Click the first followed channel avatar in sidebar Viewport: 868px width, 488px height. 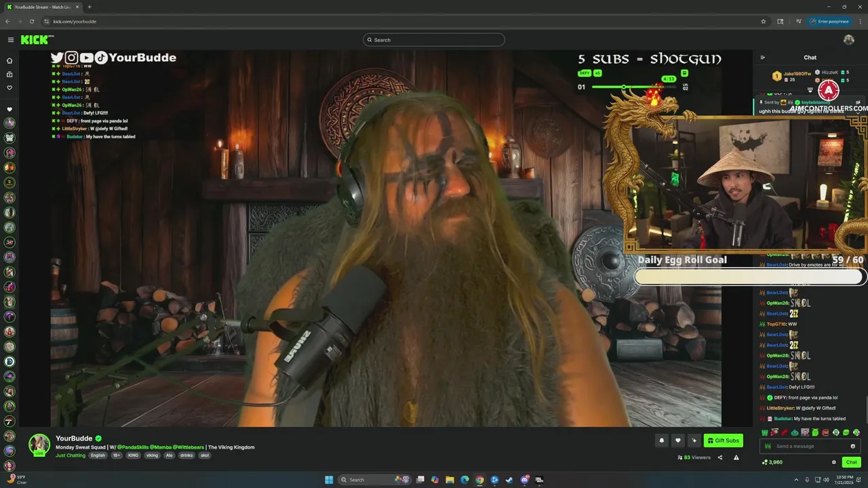[9, 123]
